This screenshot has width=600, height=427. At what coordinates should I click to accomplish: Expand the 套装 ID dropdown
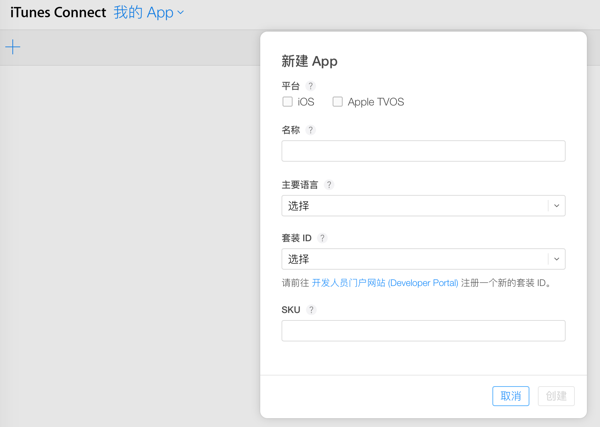coord(415,259)
